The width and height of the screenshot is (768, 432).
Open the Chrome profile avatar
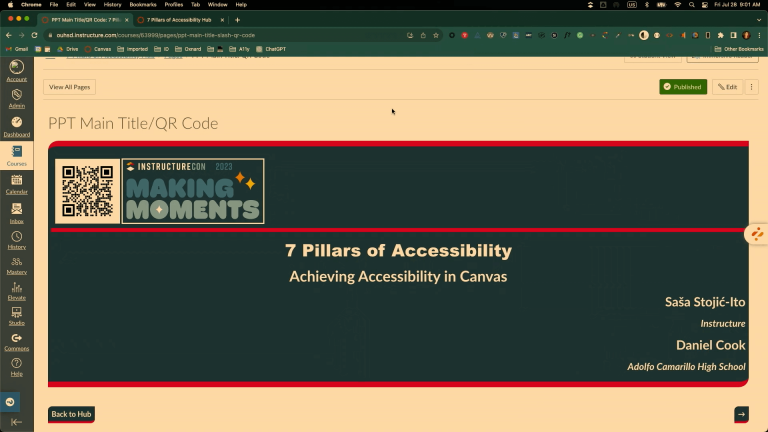point(746,35)
